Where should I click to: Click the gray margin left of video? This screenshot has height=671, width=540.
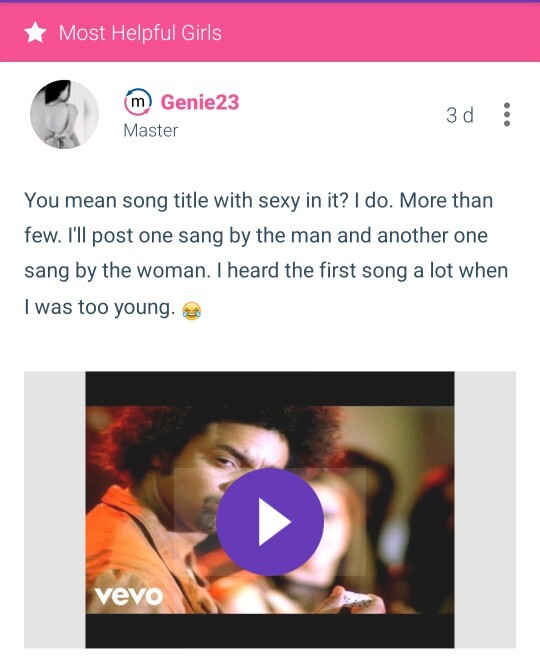point(55,509)
